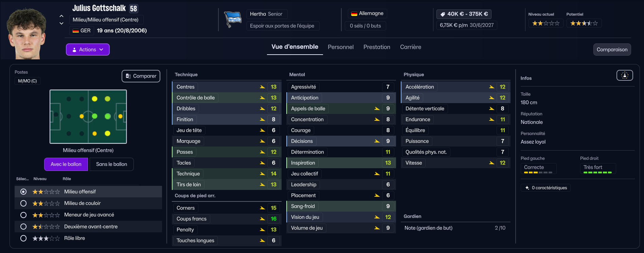Image resolution: width=644 pixels, height=253 pixels.
Task: Click the Hertha club crest icon
Action: click(x=233, y=19)
